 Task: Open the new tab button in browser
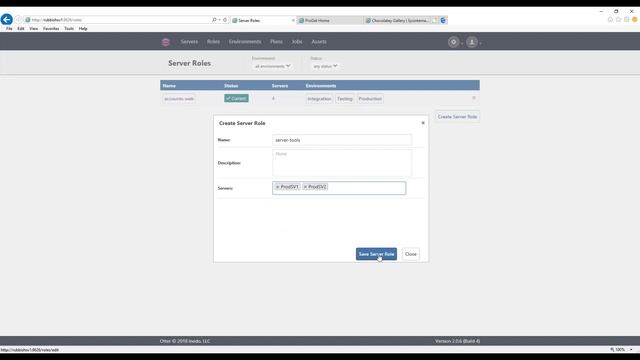click(x=435, y=20)
